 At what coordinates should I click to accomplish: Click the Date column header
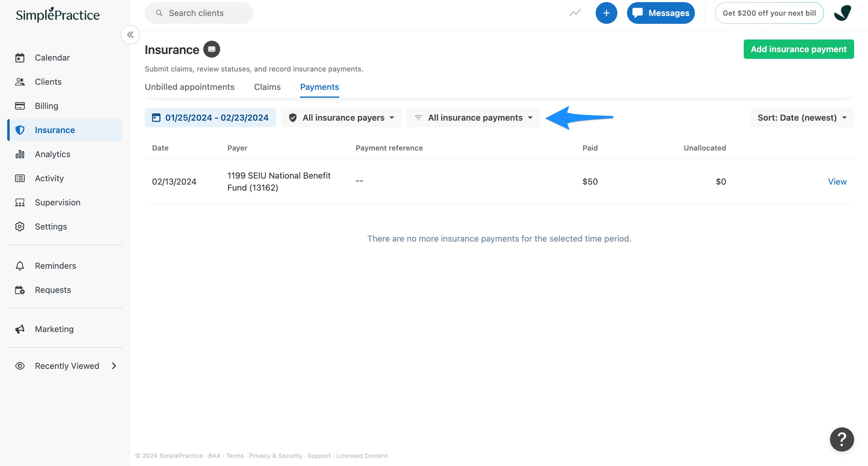[160, 148]
